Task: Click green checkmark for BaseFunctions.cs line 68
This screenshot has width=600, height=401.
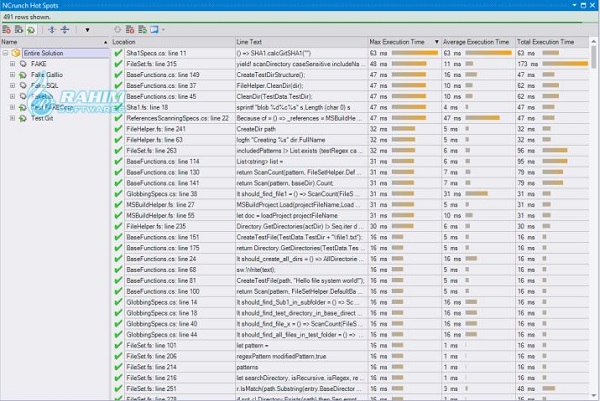Action: [x=118, y=270]
